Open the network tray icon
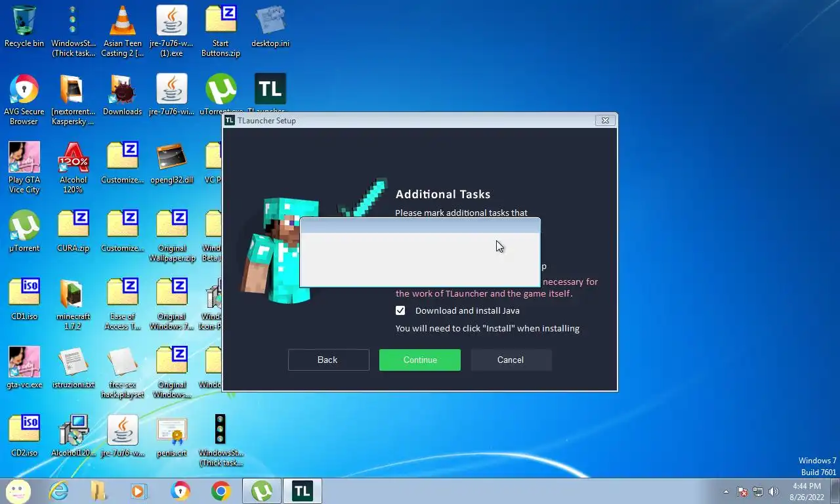 pos(758,492)
